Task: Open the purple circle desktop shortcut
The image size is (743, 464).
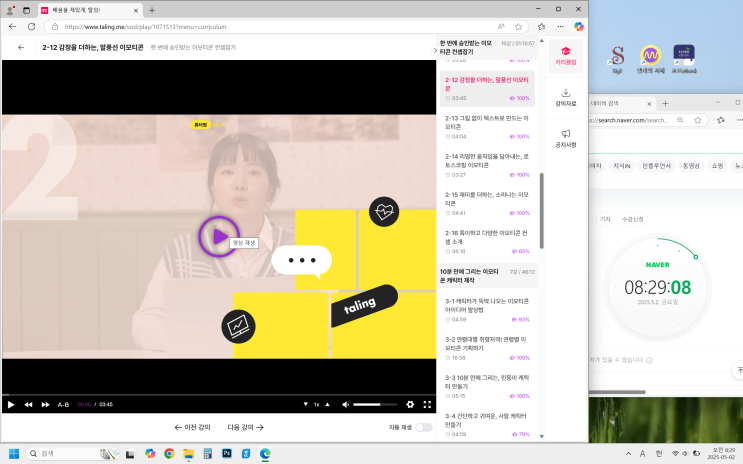Action: 651,59
